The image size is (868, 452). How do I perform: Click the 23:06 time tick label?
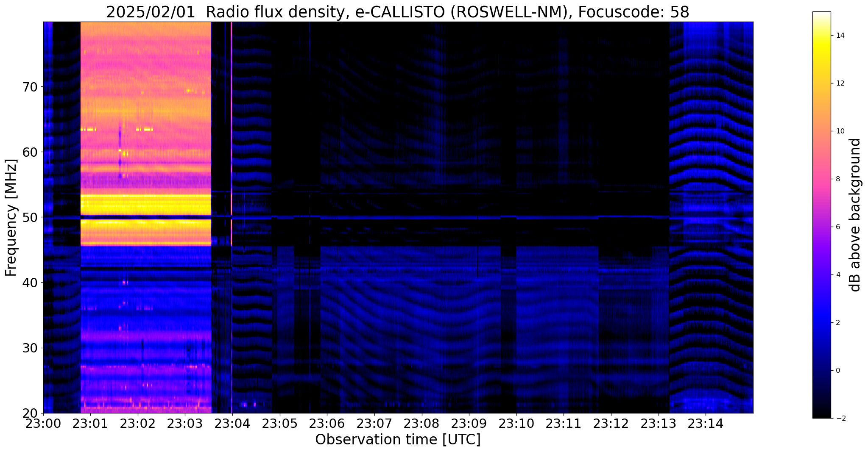pyautogui.click(x=327, y=423)
